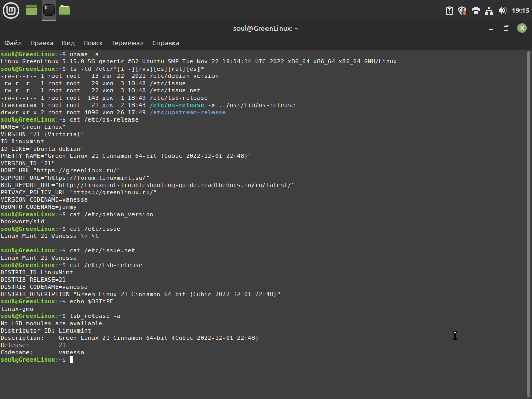
Task: Click the 'ID=linuxmint' line
Action: tap(22, 141)
